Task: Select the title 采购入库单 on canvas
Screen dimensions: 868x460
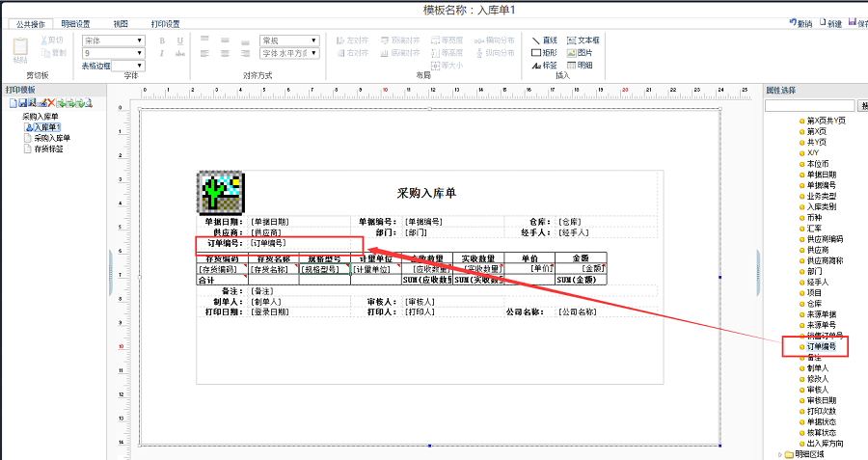Action: pyautogui.click(x=426, y=193)
